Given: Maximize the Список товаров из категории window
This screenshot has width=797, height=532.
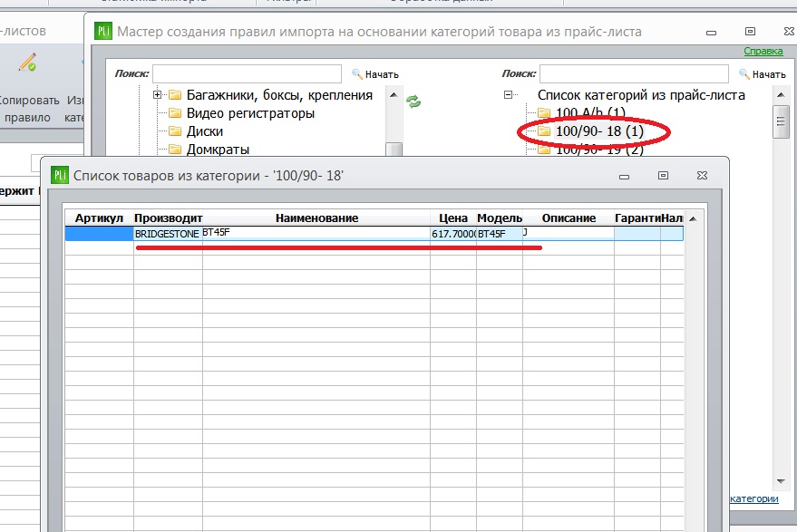Looking at the screenshot, I should [x=663, y=175].
